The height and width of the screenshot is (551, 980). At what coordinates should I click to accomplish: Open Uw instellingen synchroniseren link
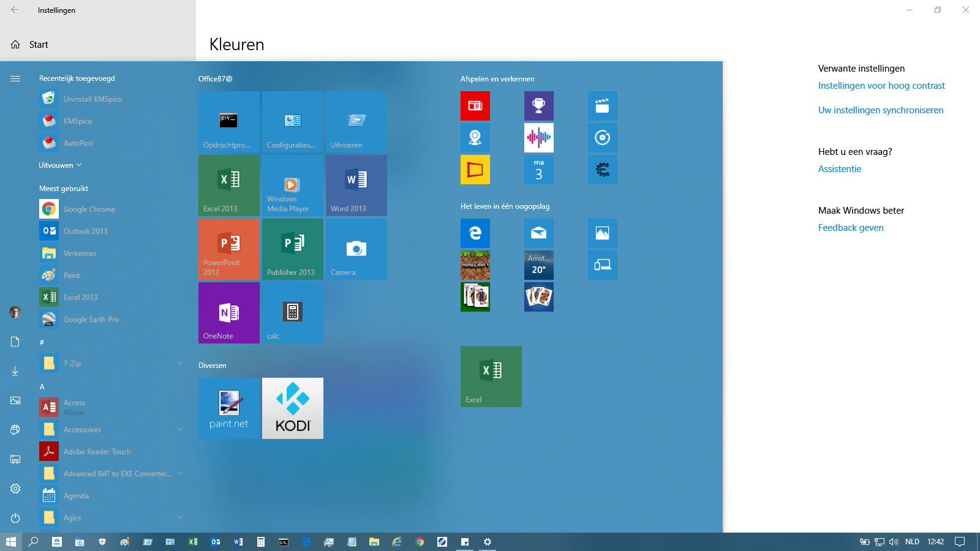[881, 110]
